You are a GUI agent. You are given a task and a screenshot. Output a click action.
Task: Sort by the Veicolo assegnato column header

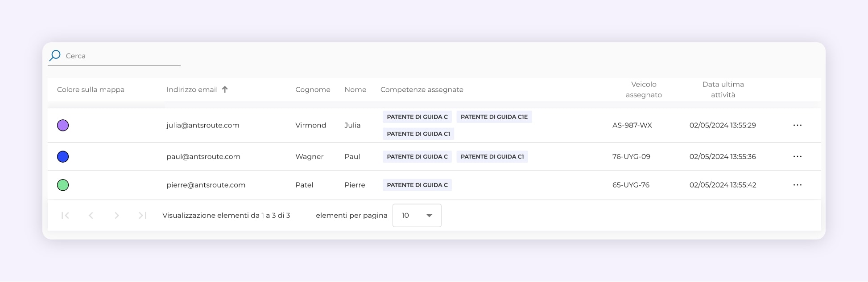point(643,90)
